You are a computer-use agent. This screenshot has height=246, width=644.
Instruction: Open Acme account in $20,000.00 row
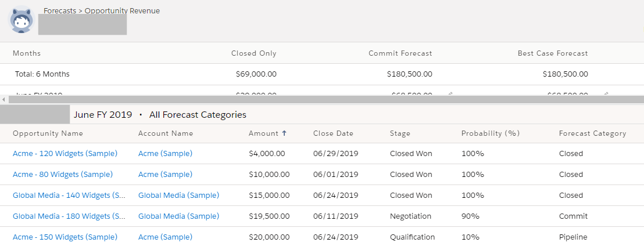165,237
